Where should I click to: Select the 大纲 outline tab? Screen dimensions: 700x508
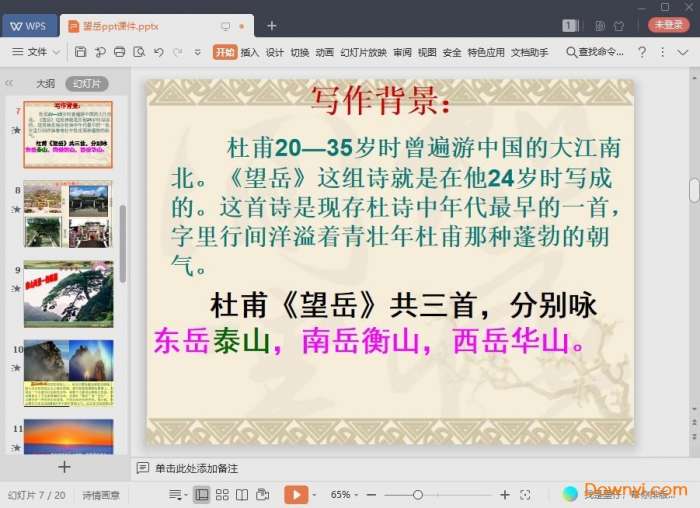tap(46, 83)
